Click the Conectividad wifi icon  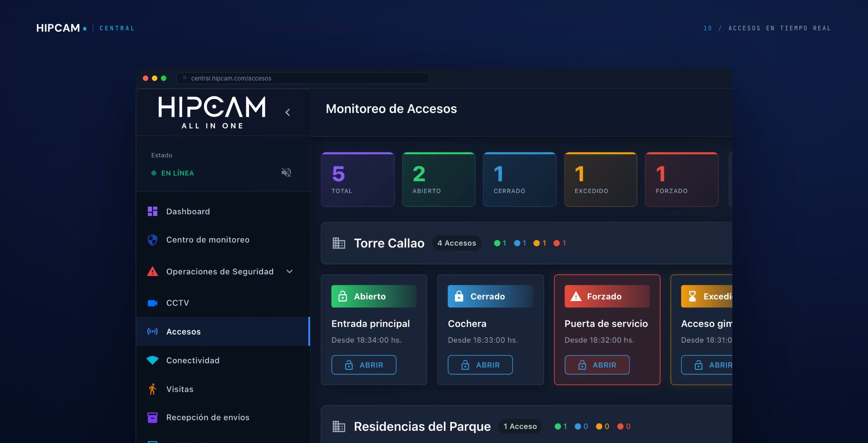152,360
